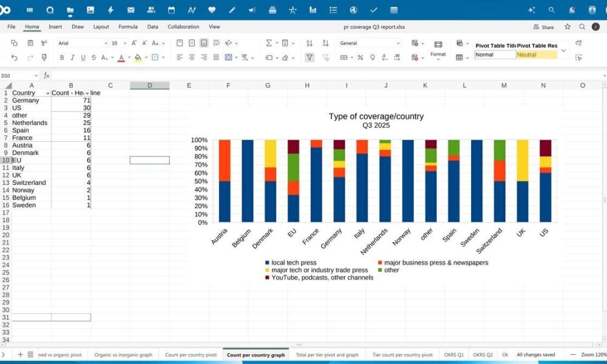Select the Copy Style (format painter) tool

pos(44,56)
